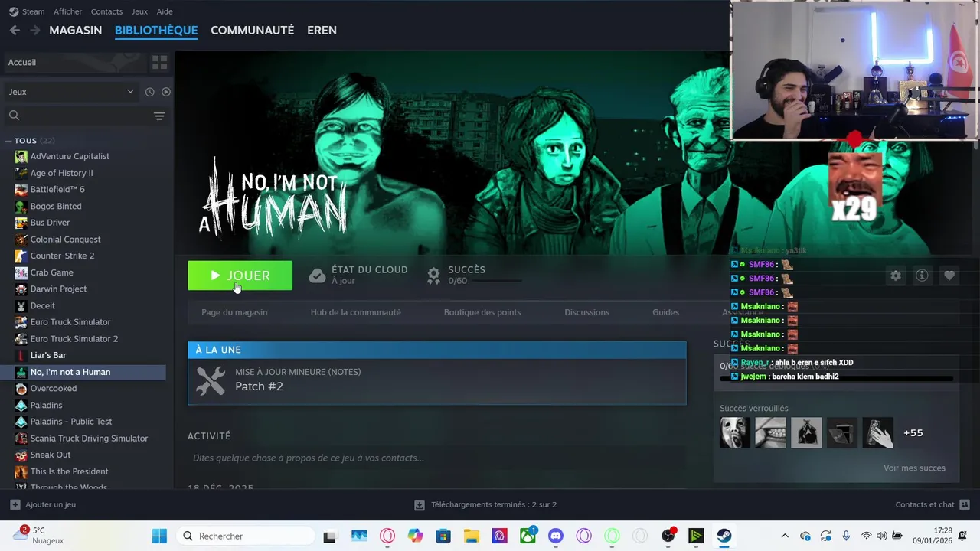This screenshot has width=980, height=551.
Task: Open the Discussions link
Action: pos(586,312)
